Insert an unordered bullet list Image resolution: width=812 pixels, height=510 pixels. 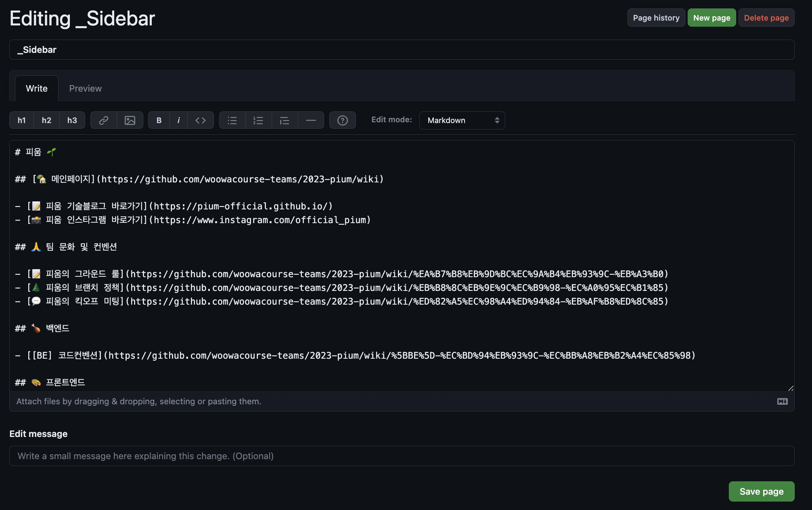tap(232, 120)
